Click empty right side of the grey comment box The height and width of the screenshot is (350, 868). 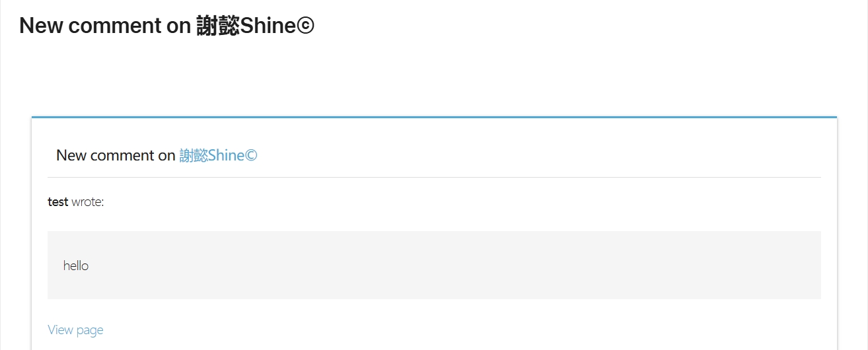pyautogui.click(x=595, y=265)
